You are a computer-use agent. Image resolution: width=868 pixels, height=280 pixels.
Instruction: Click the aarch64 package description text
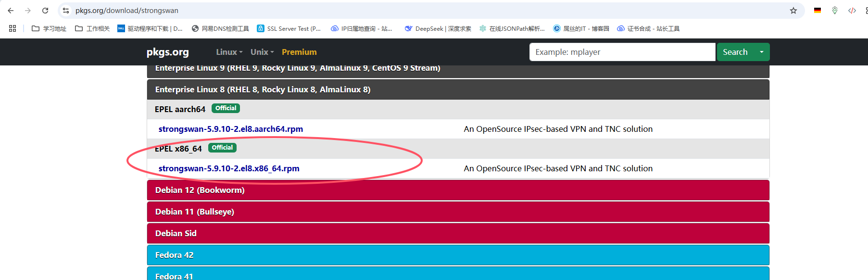tap(558, 129)
